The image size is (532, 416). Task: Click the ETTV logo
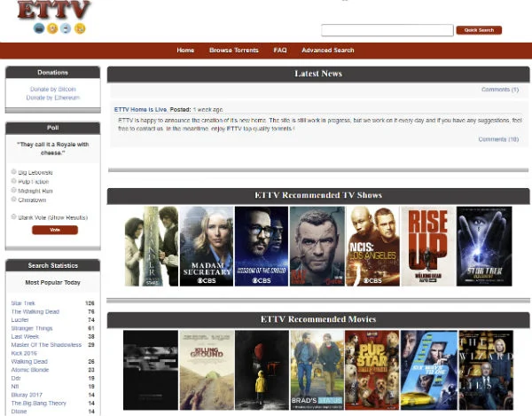(x=54, y=10)
